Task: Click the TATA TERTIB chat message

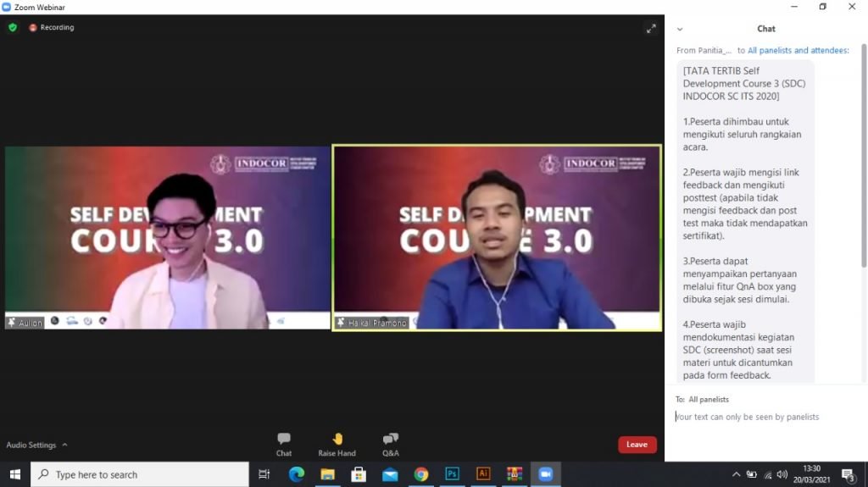Action: click(x=745, y=223)
